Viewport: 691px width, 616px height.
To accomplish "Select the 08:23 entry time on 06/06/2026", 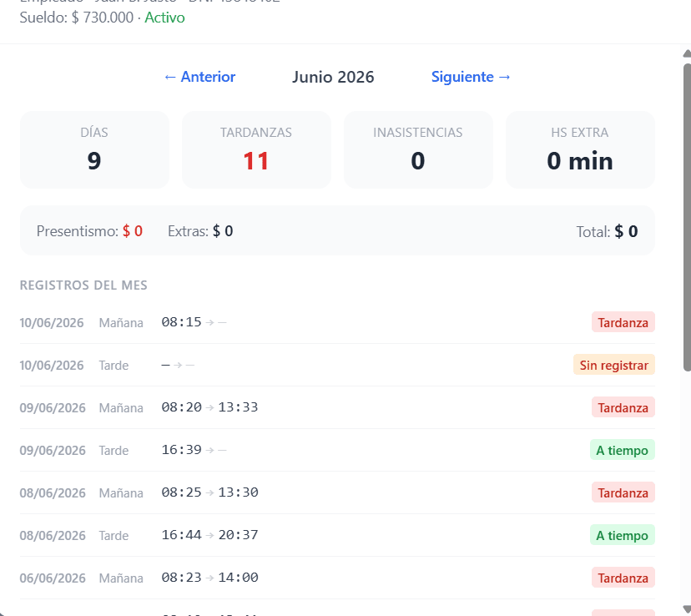I will coord(181,578).
